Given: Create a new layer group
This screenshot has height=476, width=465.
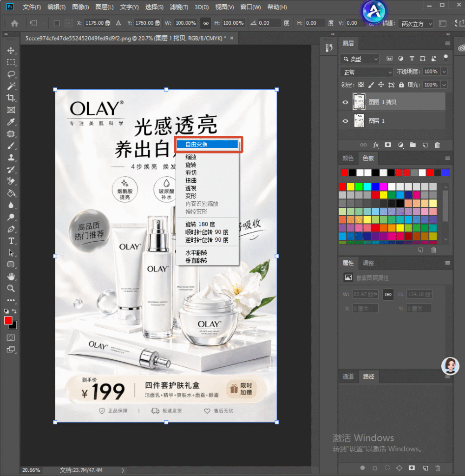Looking at the screenshot, I should click(413, 145).
